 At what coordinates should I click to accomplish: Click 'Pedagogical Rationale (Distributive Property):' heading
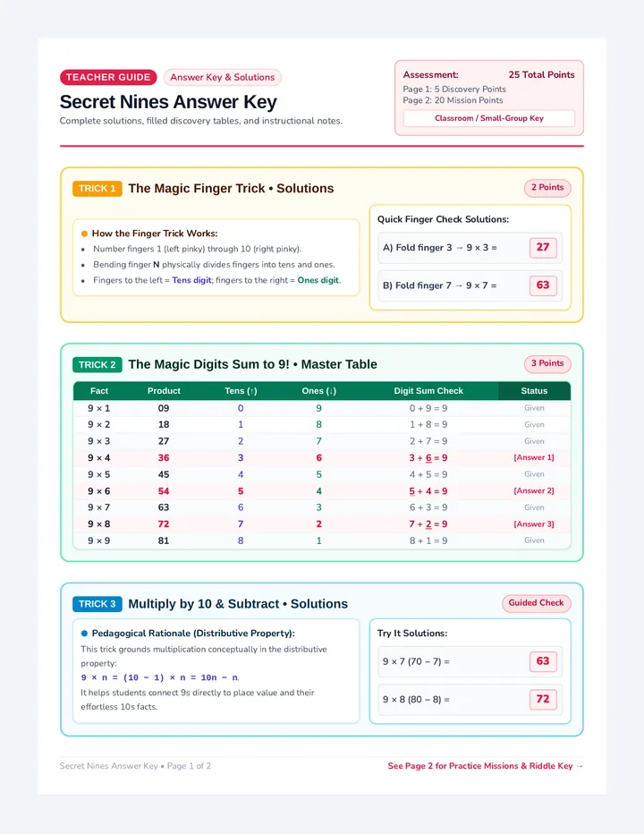coord(193,633)
